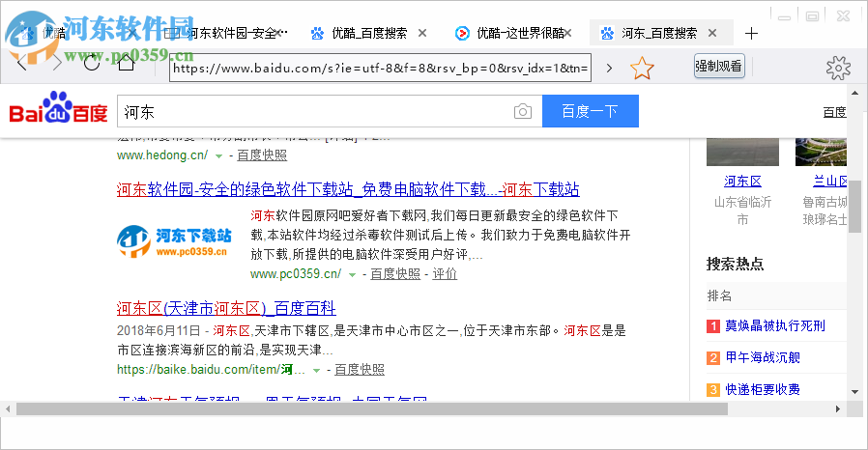Click the www.pc0359.cn green URL text
This screenshot has height=450, width=868.
[x=296, y=273]
